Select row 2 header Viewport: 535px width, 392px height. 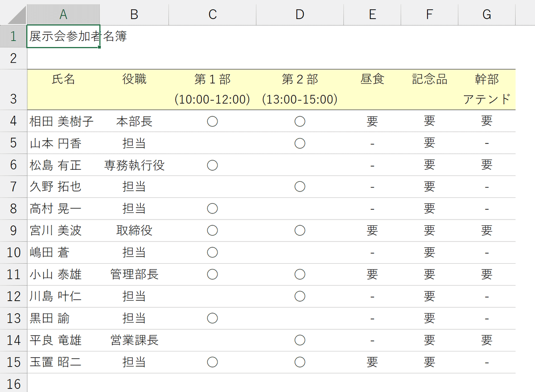(13, 58)
